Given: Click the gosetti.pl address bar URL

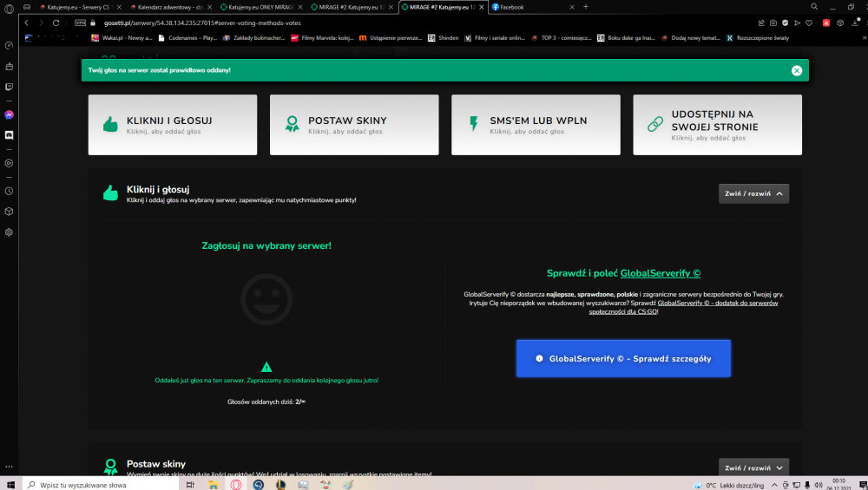Looking at the screenshot, I should pyautogui.click(x=202, y=23).
